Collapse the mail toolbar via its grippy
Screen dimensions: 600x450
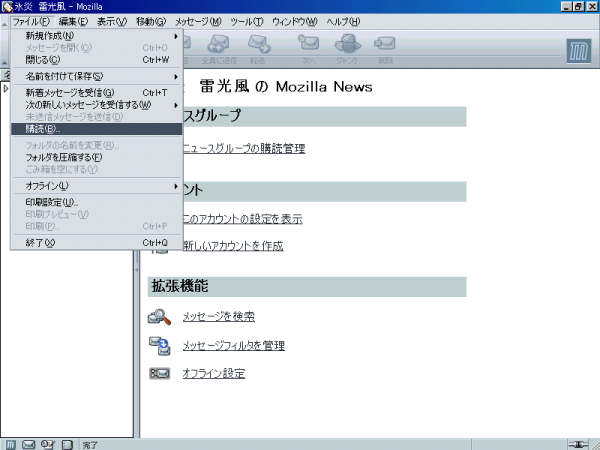(x=4, y=49)
